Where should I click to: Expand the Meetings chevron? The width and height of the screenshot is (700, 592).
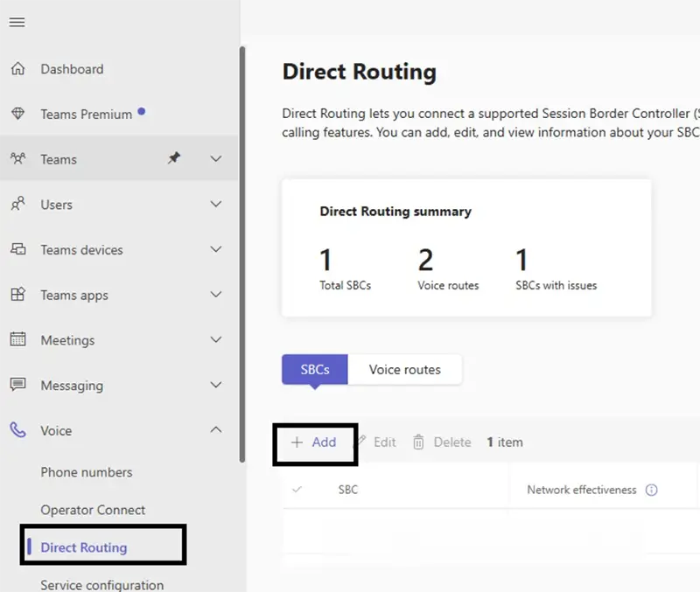coord(216,339)
